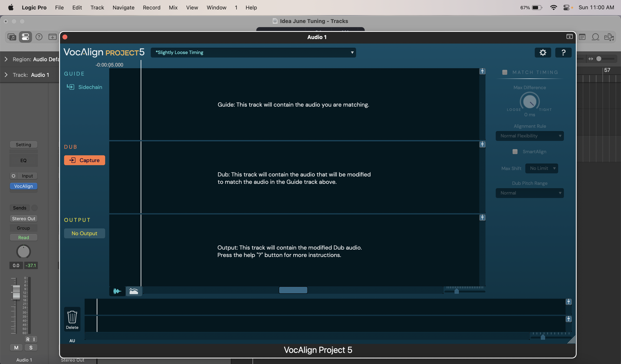Open Logic Pro Quick Help icon
Screen dimensions: 621x364
(39, 37)
